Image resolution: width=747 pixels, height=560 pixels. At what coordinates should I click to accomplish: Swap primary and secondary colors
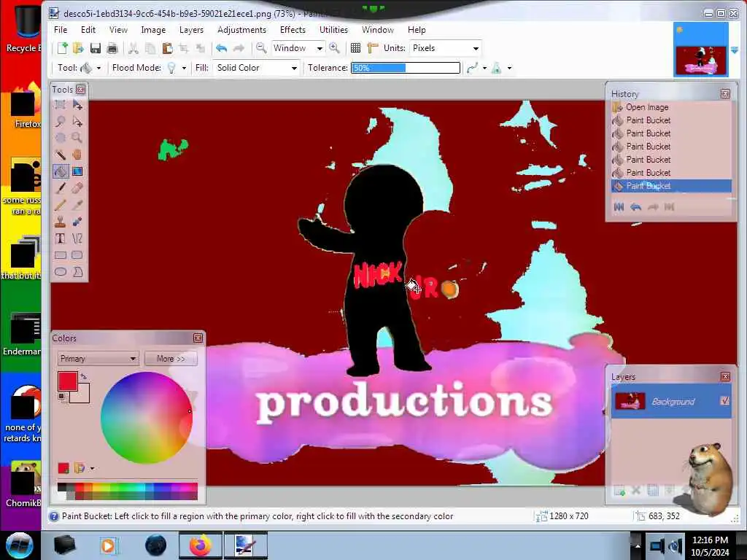pos(84,377)
